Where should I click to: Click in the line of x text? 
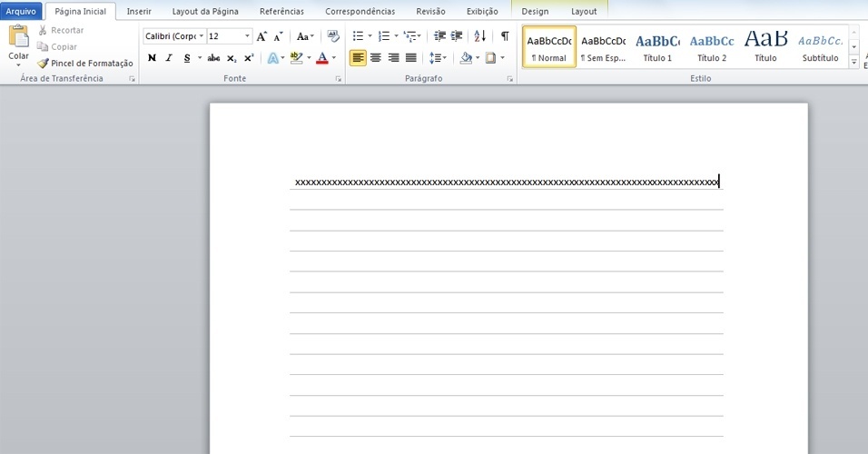click(506, 183)
